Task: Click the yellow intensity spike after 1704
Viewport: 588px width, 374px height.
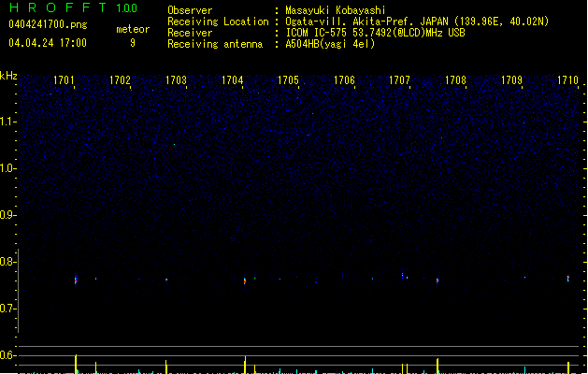Action: point(245,365)
